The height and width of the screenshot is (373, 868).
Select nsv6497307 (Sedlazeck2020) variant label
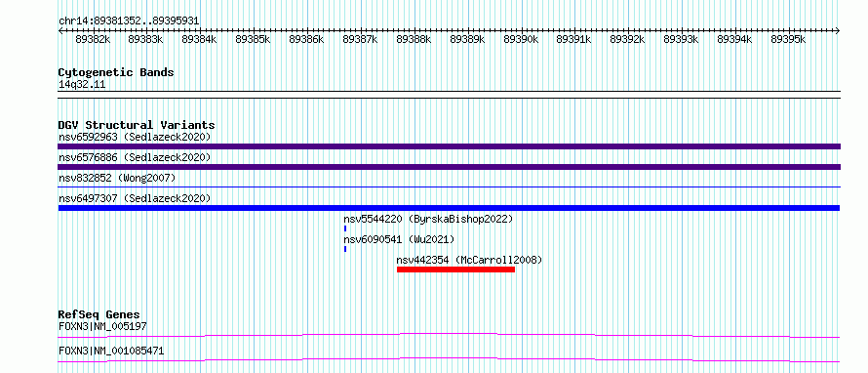click(x=135, y=198)
